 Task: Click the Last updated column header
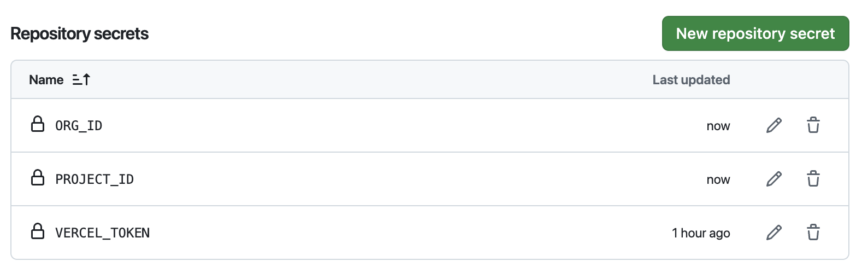point(691,80)
